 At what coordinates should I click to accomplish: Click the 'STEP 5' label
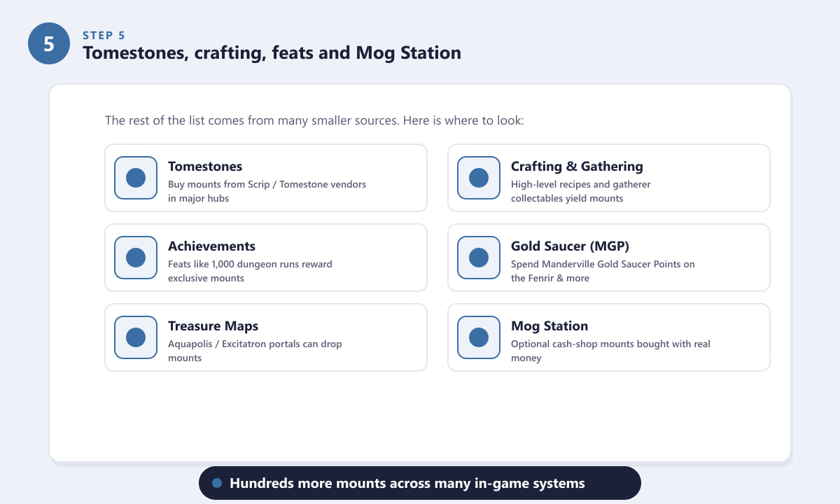pos(104,36)
